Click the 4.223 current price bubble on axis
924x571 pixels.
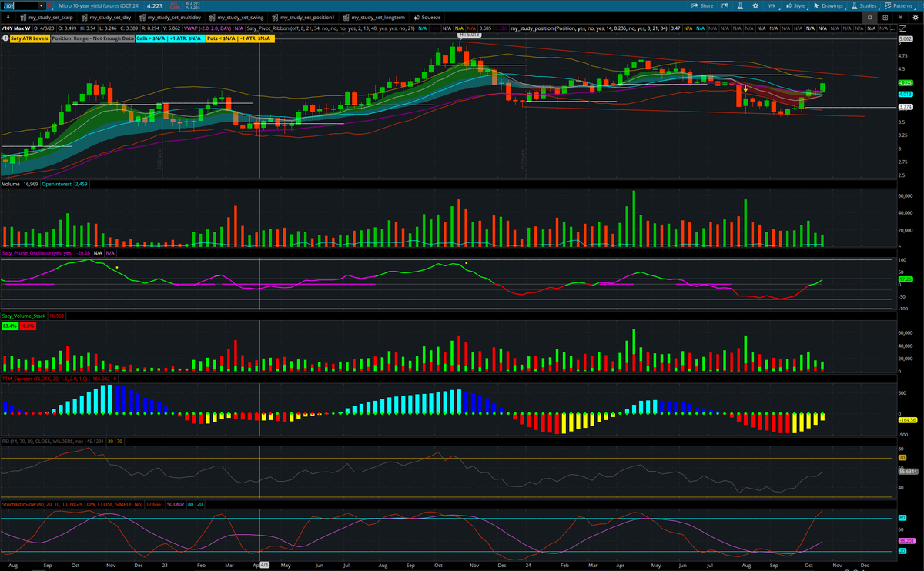906,82
